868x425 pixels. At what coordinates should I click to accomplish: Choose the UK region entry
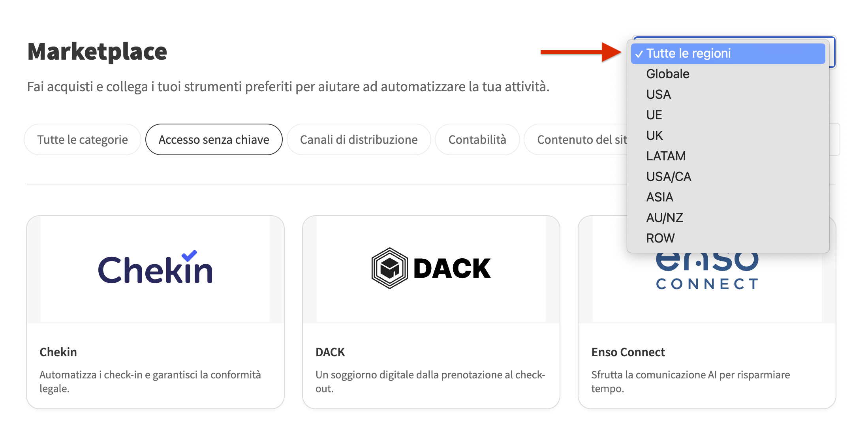(654, 135)
